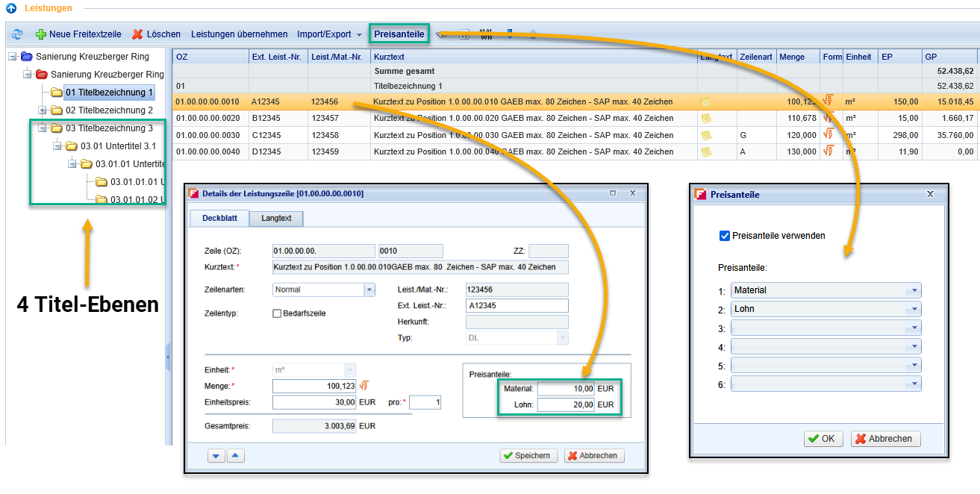Enable the Bedarfszeile checkbox
This screenshot has width=980, height=494.
coord(278,313)
